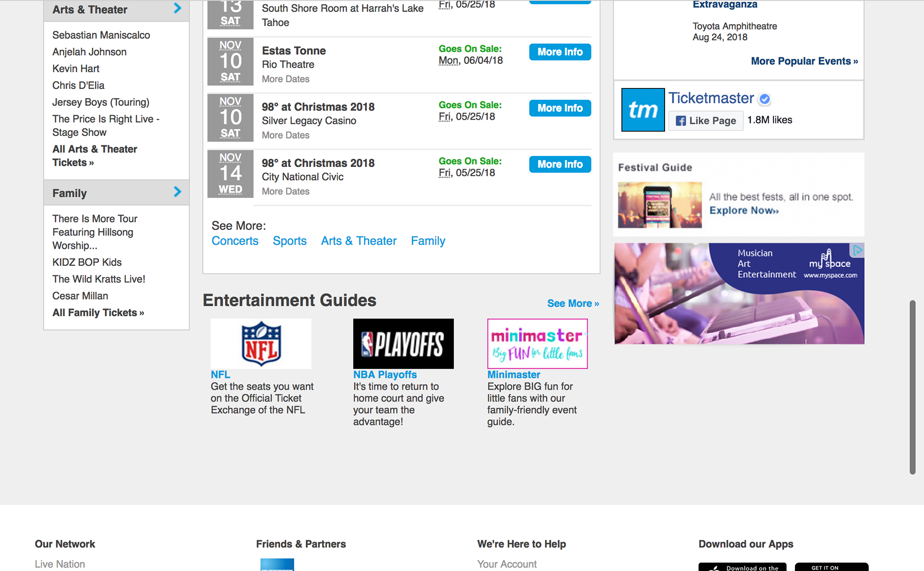Open the ad choices icon on myspace ad
The image size is (924, 571).
pos(858,250)
